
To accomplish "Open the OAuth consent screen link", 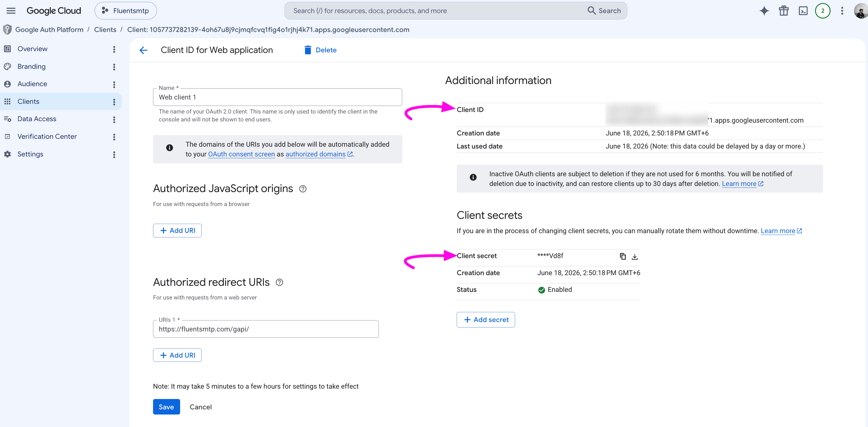I will tap(241, 154).
